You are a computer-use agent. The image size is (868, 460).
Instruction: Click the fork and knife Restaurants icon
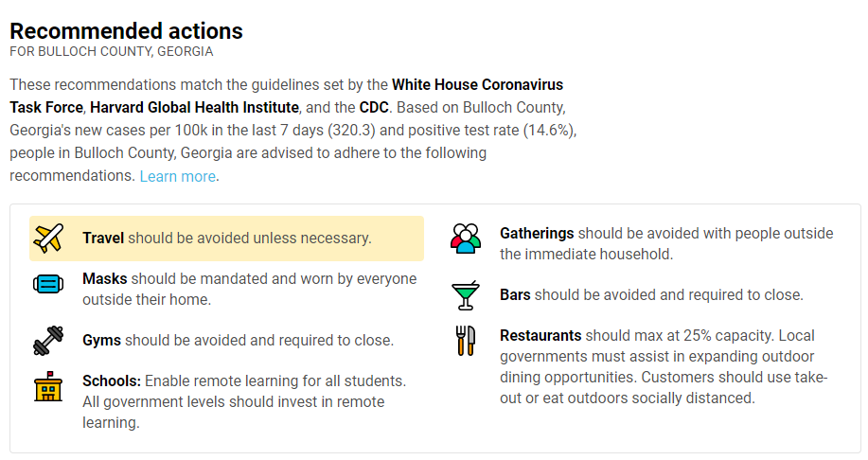coord(466,341)
